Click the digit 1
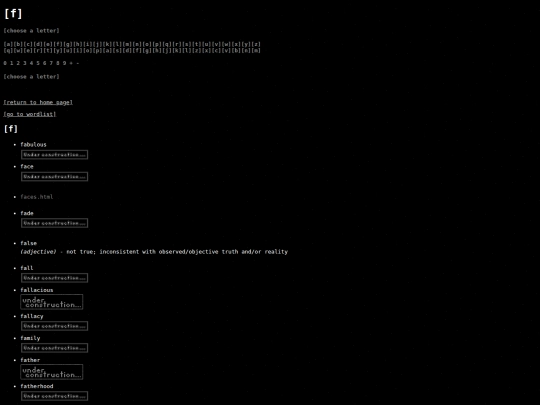Screen dimensions: 540x405 pyautogui.click(x=11, y=63)
